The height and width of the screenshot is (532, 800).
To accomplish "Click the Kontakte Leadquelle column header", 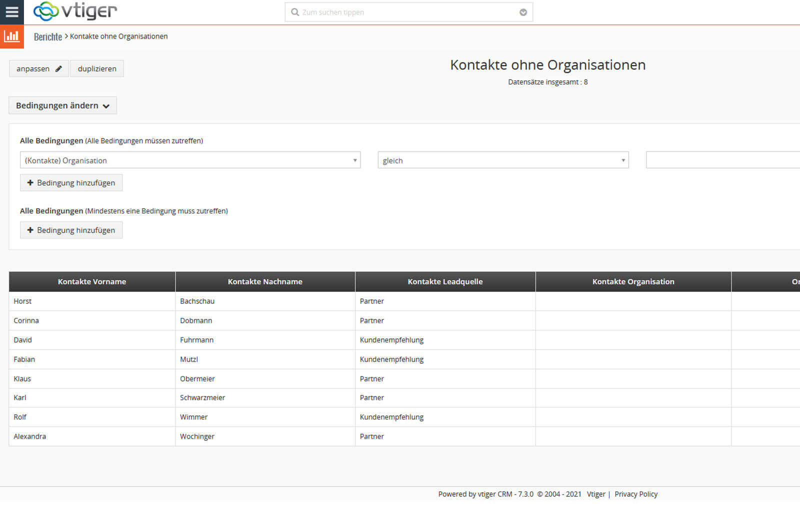I will 445,281.
